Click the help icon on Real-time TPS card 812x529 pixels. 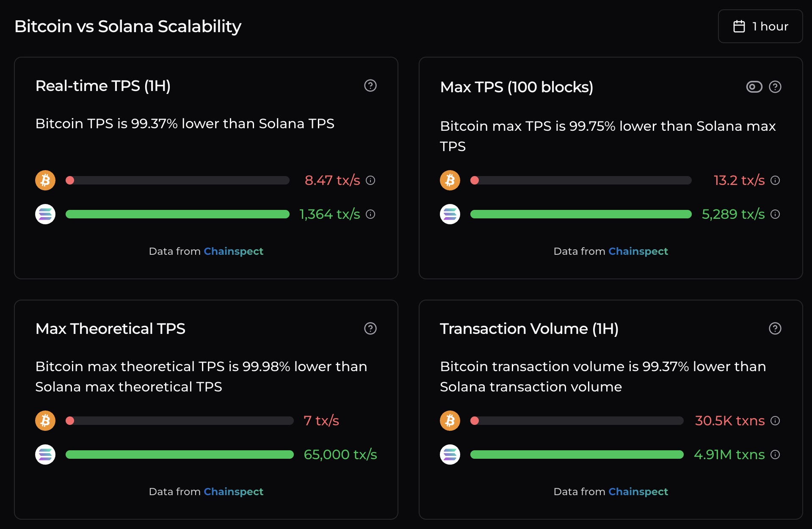point(370,85)
